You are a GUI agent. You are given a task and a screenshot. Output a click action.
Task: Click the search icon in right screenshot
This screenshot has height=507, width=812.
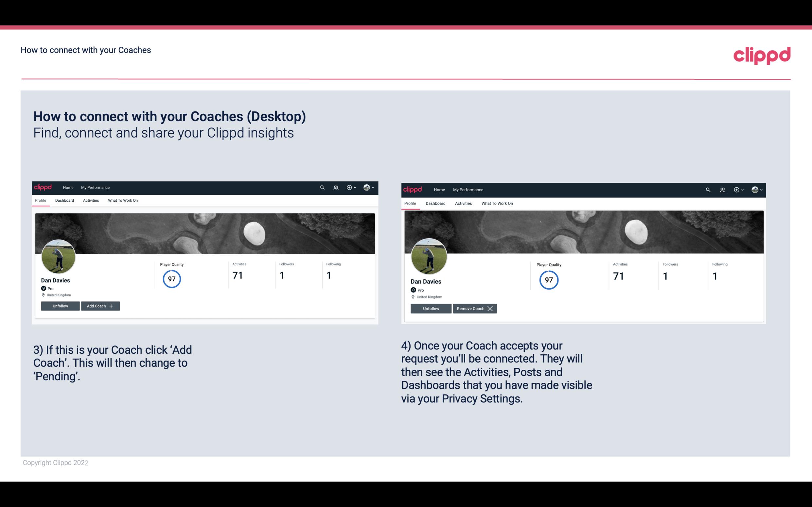click(x=707, y=189)
